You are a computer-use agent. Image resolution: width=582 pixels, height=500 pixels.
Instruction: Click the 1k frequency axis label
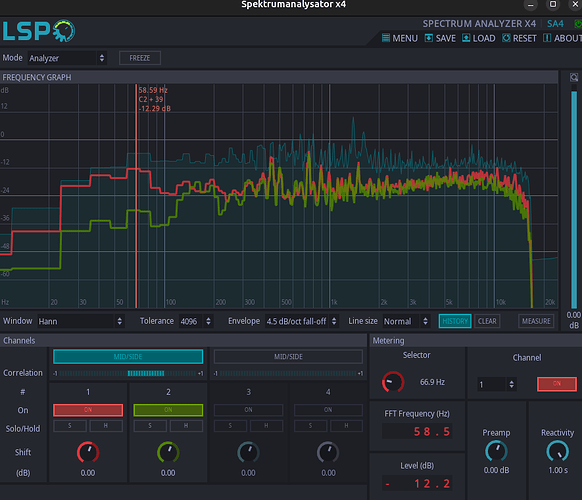tap(334, 302)
